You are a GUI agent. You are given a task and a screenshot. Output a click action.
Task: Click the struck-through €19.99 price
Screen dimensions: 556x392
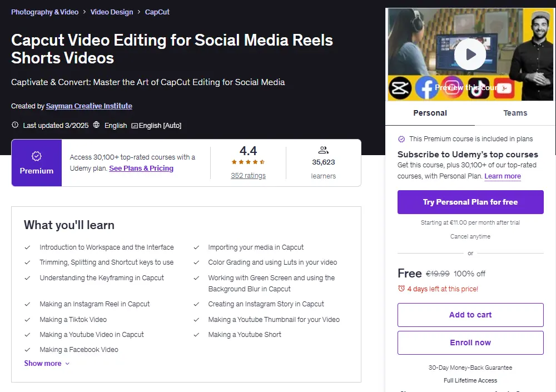tap(438, 274)
